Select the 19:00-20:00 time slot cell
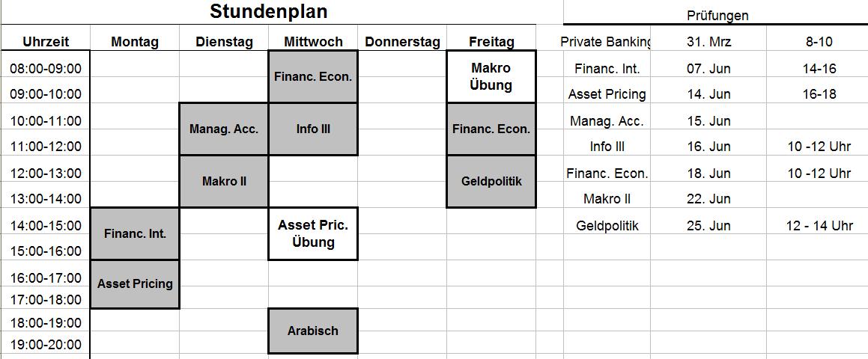The width and height of the screenshot is (868, 359). tap(46, 345)
